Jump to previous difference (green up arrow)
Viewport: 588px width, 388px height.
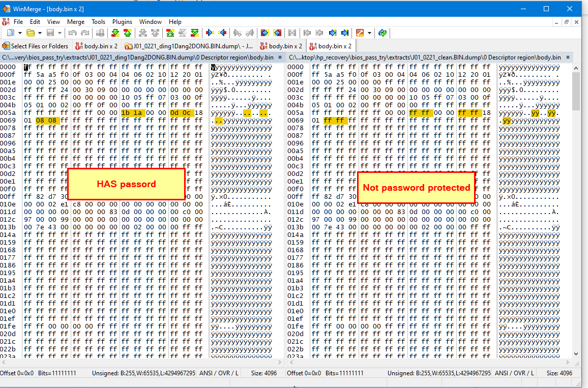tap(128, 33)
